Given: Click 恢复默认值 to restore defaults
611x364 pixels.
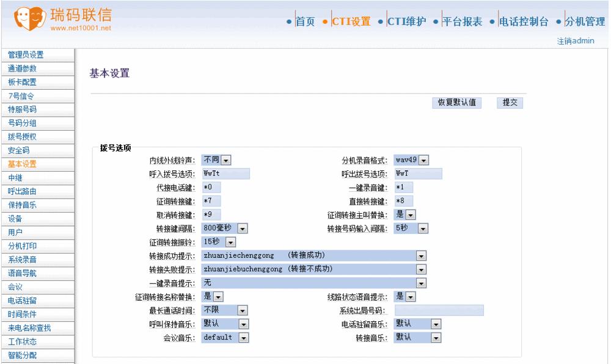Looking at the screenshot, I should 455,103.
